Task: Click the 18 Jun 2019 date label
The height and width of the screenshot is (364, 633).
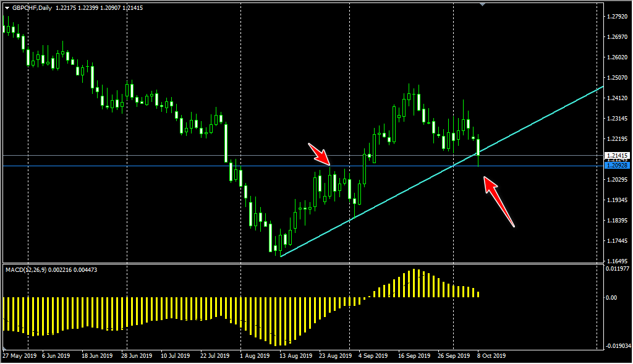Action: (x=97, y=356)
